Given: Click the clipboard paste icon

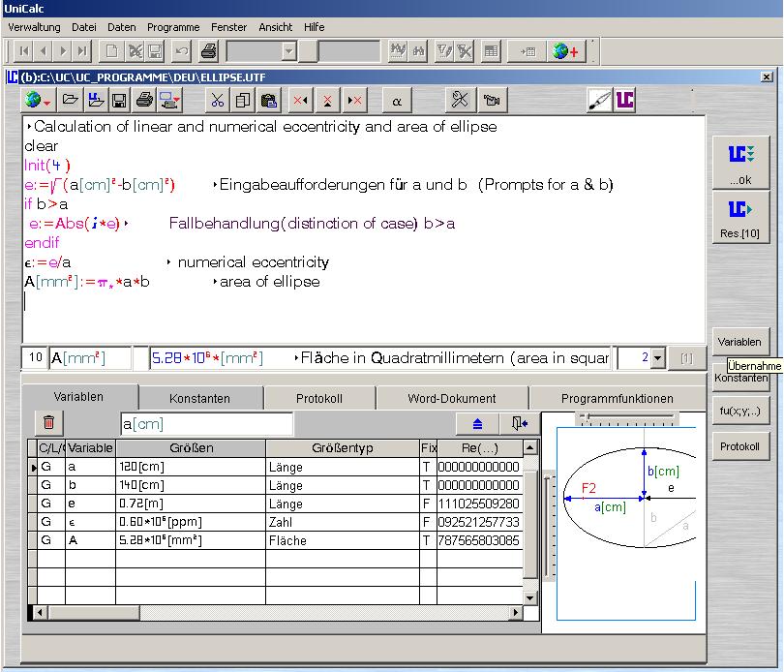Looking at the screenshot, I should click(x=269, y=100).
